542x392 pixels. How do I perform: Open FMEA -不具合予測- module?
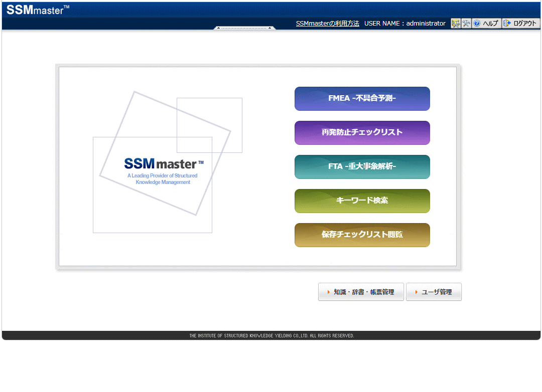tap(362, 99)
